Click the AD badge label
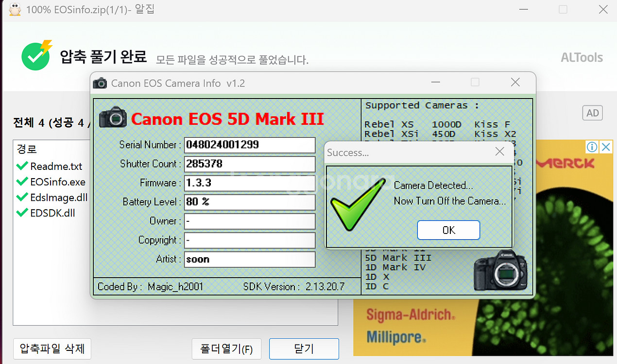This screenshot has width=617, height=364. (x=592, y=113)
